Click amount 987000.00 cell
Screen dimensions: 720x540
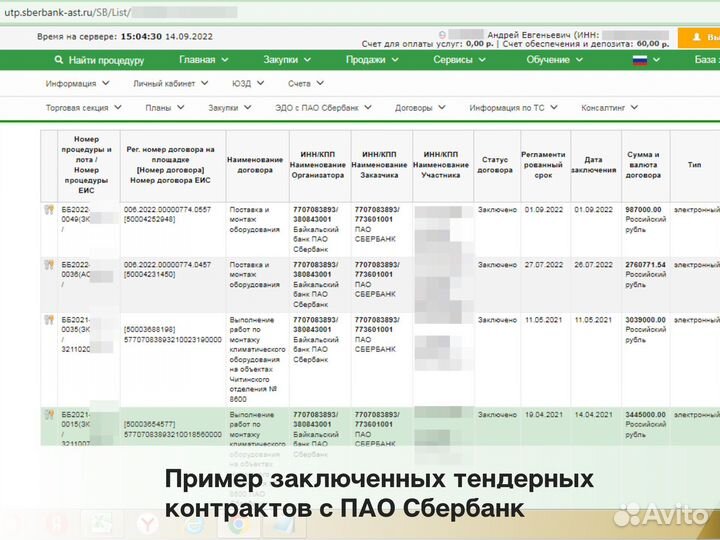pyautogui.click(x=643, y=210)
